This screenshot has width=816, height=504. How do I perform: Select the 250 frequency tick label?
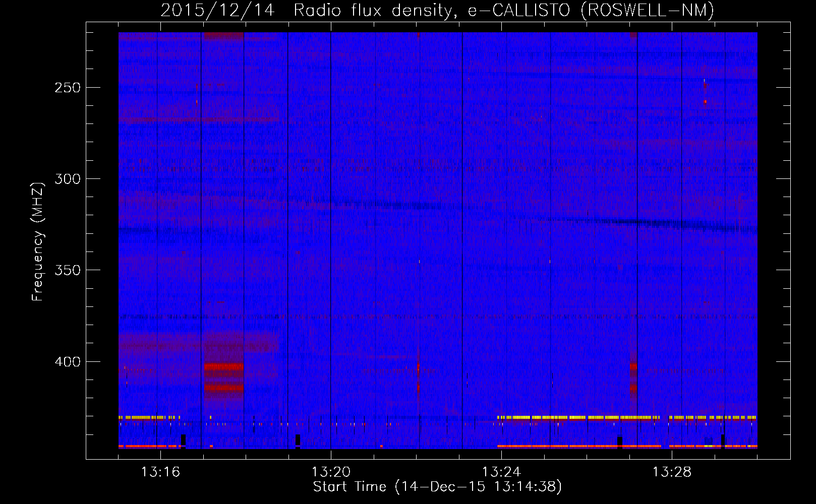(x=68, y=88)
